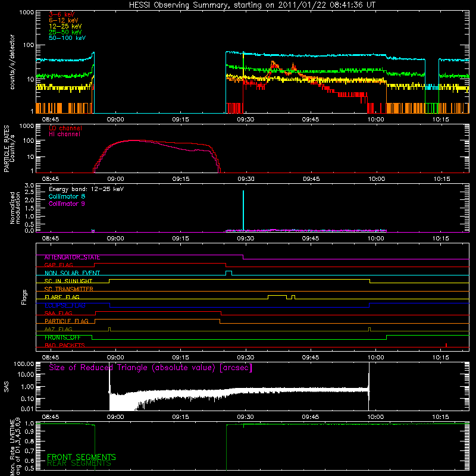Click the 'Energy band: 12-25 keV' label
The image size is (476, 476).
86,189
